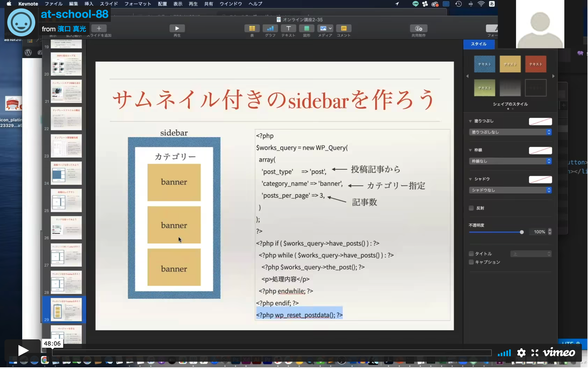Click the Keynote play (再生) button
This screenshot has width=588, height=369.
[x=177, y=29]
